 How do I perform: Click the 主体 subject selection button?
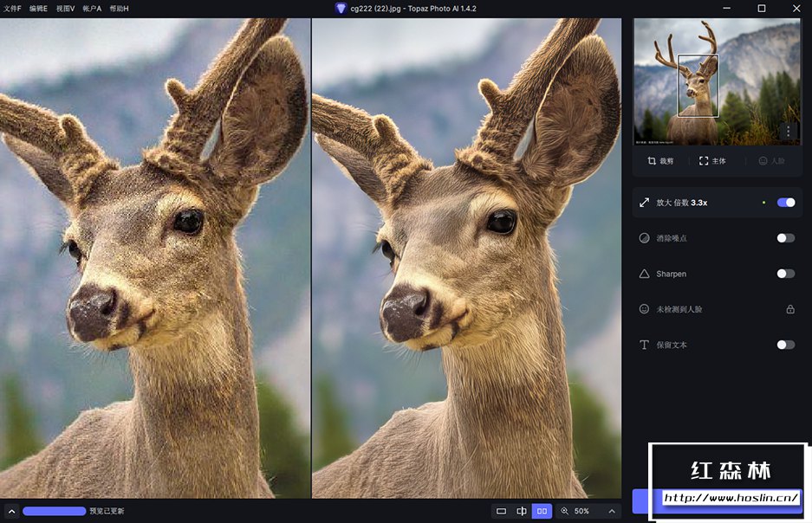tap(712, 161)
